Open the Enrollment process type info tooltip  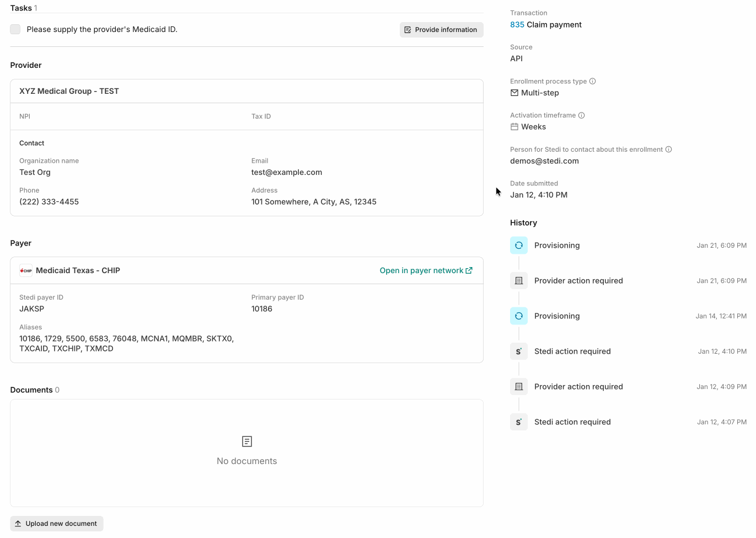pos(592,81)
